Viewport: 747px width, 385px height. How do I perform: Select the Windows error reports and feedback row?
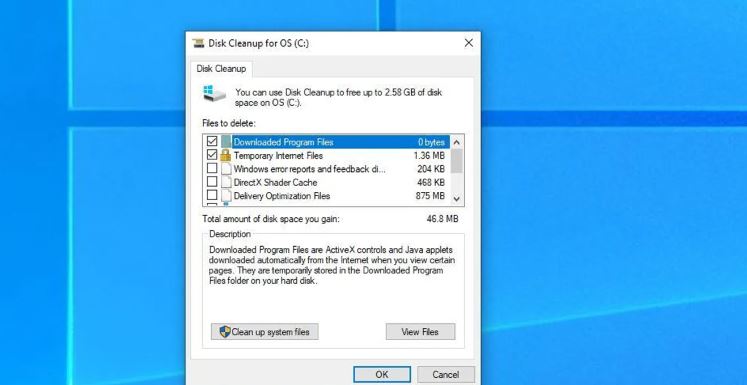(x=326, y=169)
